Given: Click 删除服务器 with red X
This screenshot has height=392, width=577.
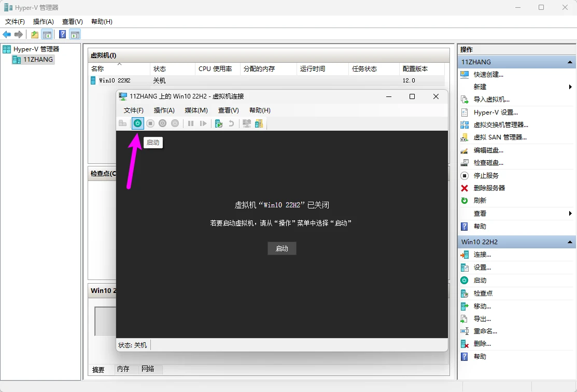Looking at the screenshot, I should click(489, 188).
